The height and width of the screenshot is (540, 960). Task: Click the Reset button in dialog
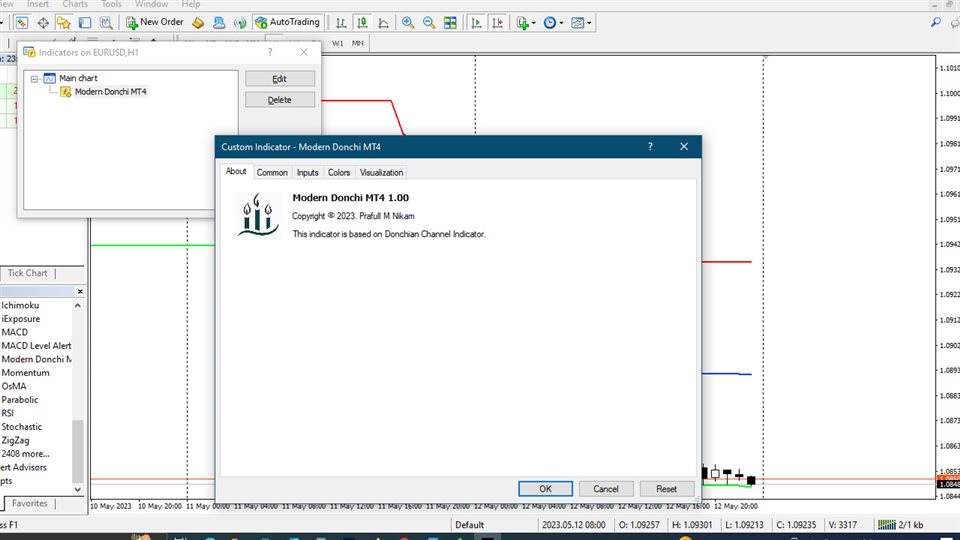(x=666, y=489)
